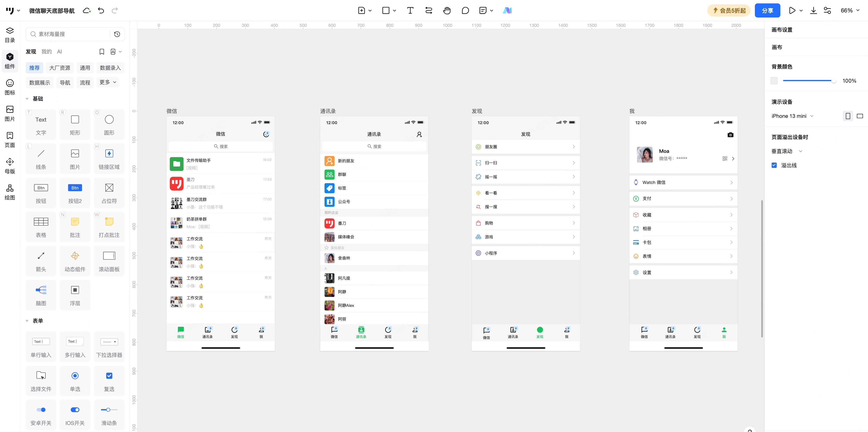The height and width of the screenshot is (432, 868).
Task: Open the preview play options dropdown arrow
Action: click(x=801, y=10)
